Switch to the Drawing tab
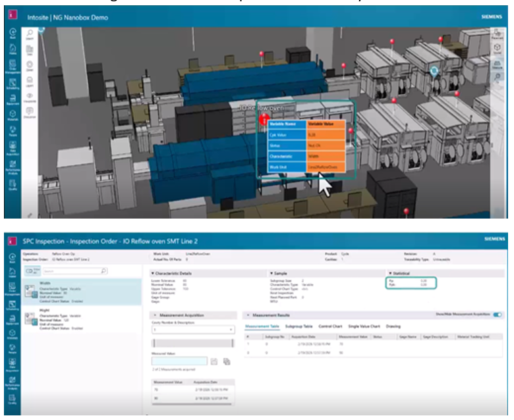Screen dimensions: 514x420 point(393,327)
